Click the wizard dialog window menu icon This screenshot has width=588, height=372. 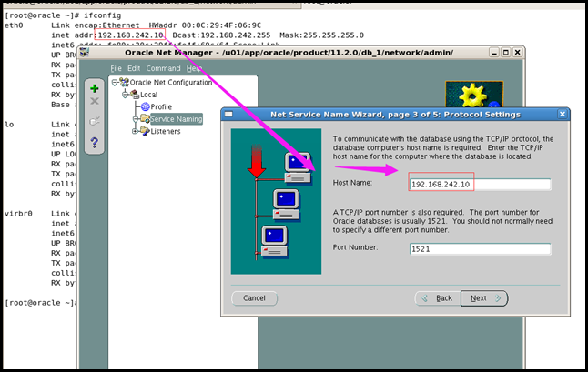pyautogui.click(x=228, y=115)
